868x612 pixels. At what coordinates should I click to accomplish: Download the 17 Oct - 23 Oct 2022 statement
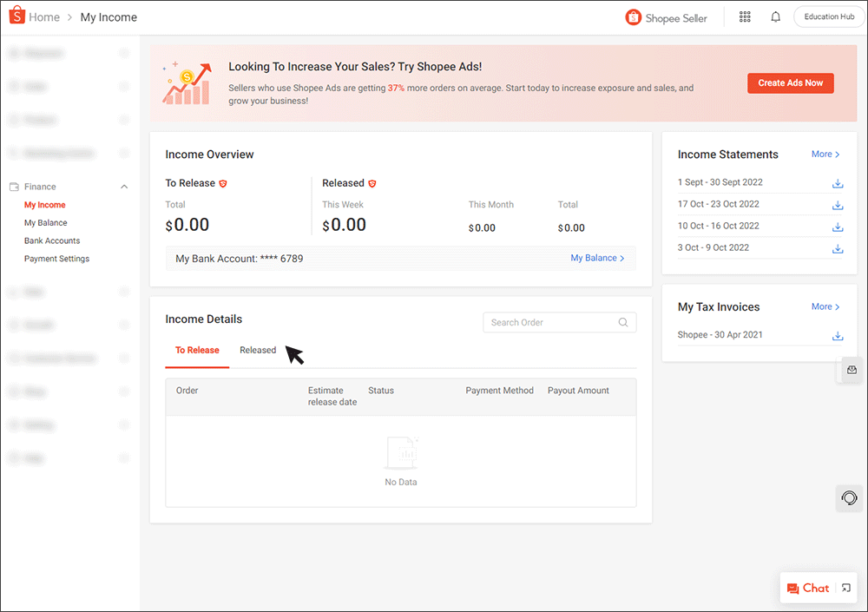coord(837,205)
